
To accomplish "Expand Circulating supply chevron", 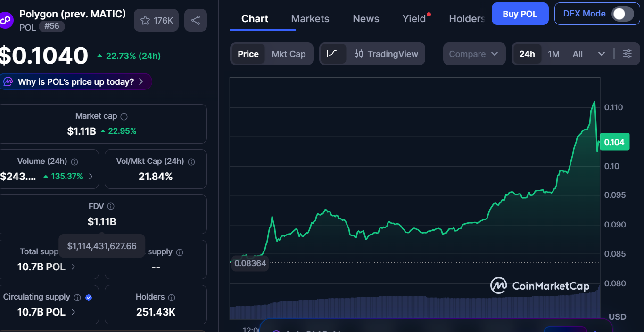I will click(x=73, y=312).
